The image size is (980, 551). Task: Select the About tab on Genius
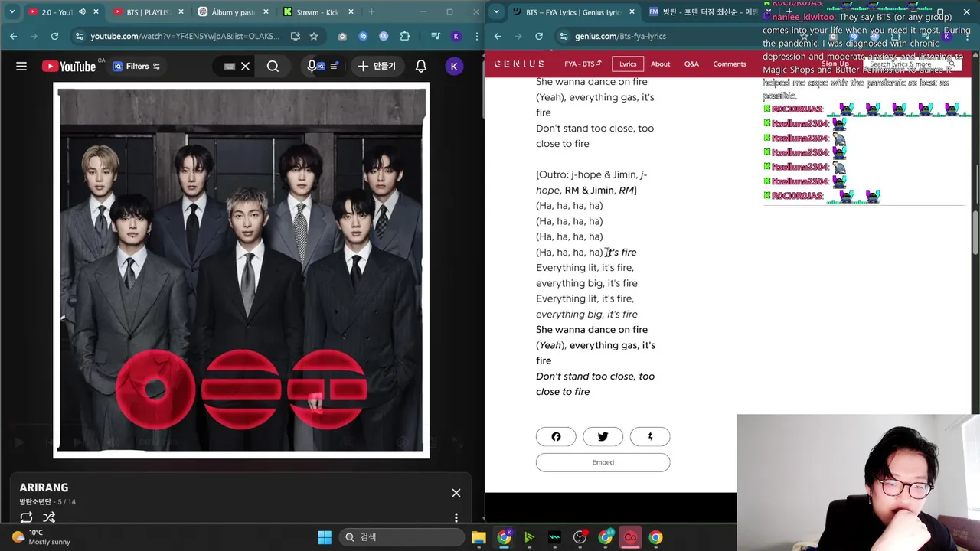[661, 64]
